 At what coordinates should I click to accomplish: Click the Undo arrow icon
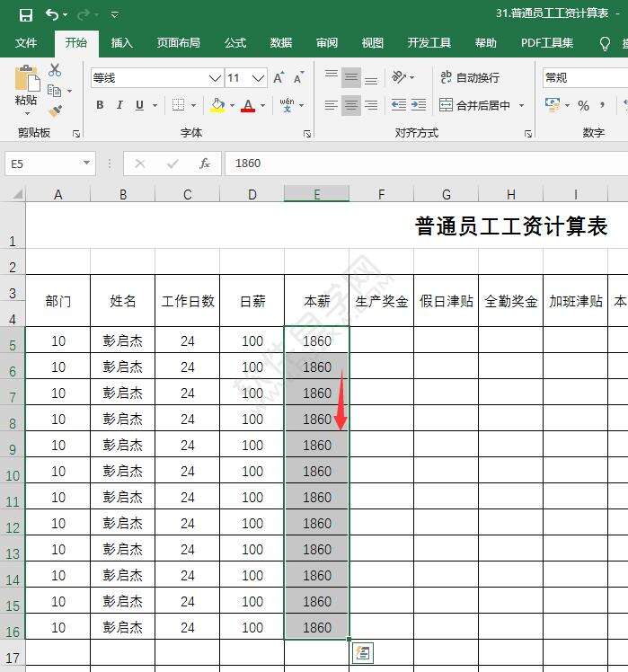tap(52, 15)
